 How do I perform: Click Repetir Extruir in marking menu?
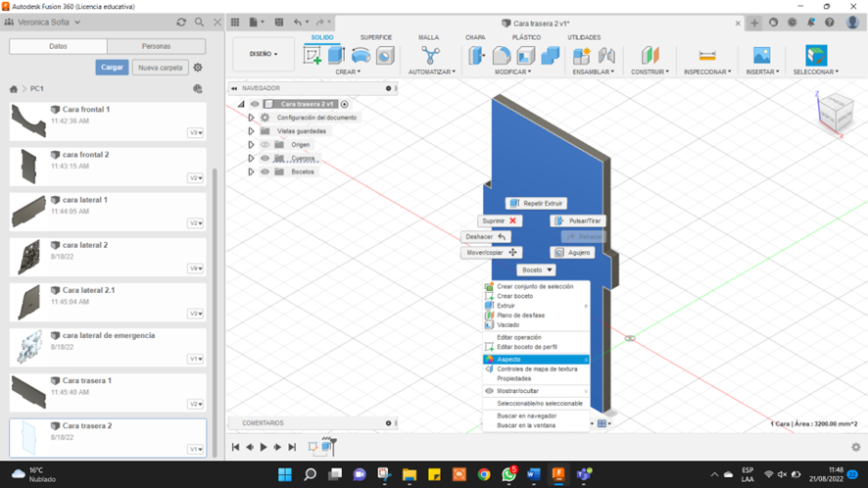[x=536, y=203]
